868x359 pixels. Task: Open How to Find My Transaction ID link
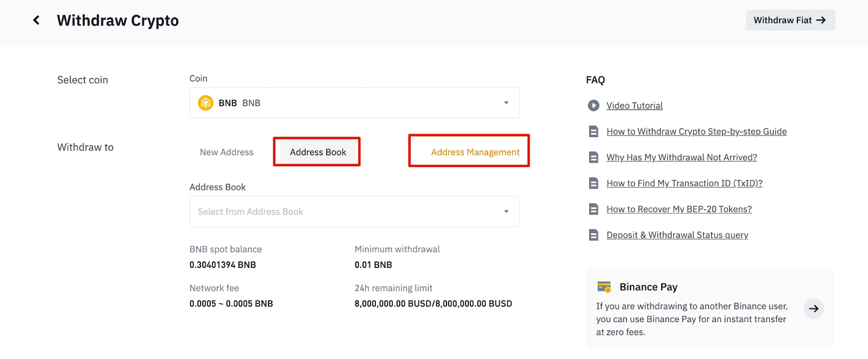click(685, 183)
